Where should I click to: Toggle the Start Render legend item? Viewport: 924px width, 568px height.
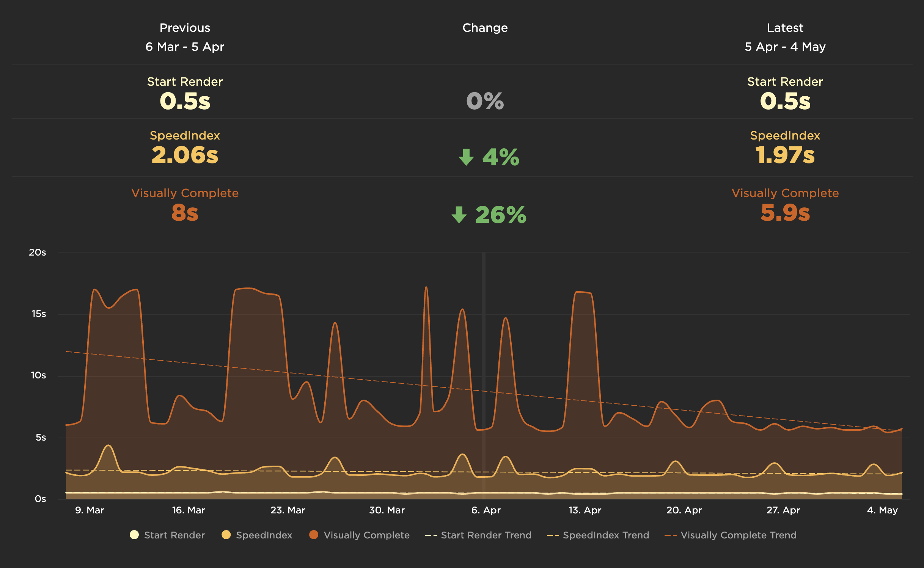tap(167, 535)
